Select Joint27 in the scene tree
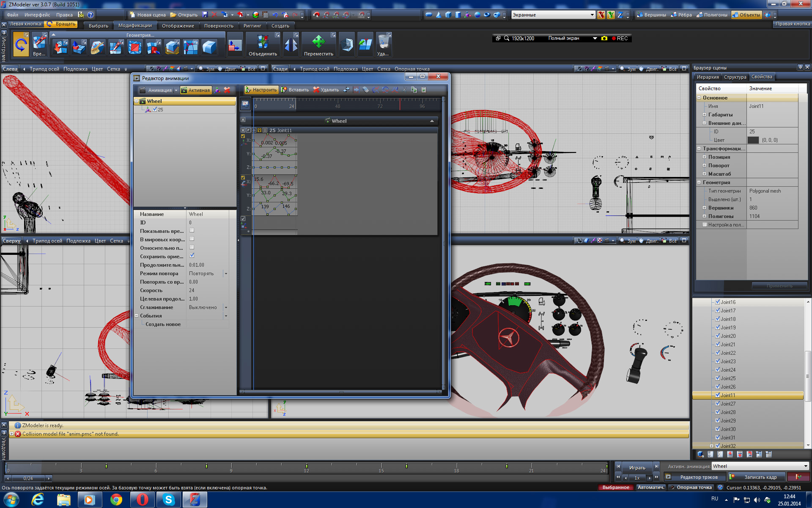Image resolution: width=812 pixels, height=508 pixels. 728,404
